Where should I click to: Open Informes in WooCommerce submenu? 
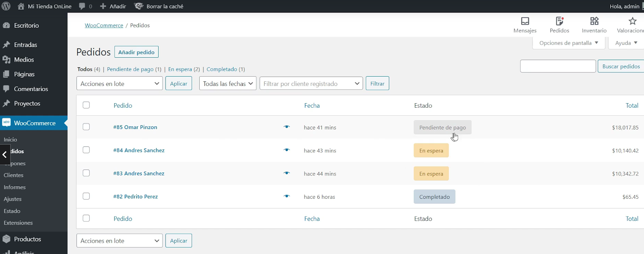point(14,187)
